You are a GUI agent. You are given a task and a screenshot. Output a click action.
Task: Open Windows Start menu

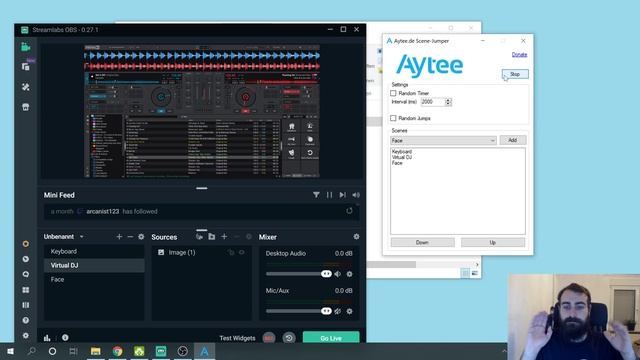pyautogui.click(x=10, y=351)
